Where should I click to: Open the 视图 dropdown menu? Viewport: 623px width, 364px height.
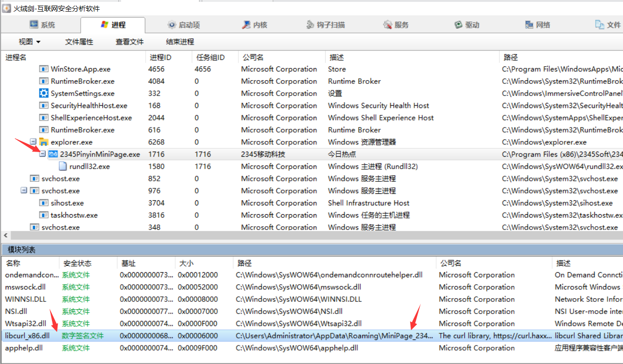pyautogui.click(x=30, y=42)
